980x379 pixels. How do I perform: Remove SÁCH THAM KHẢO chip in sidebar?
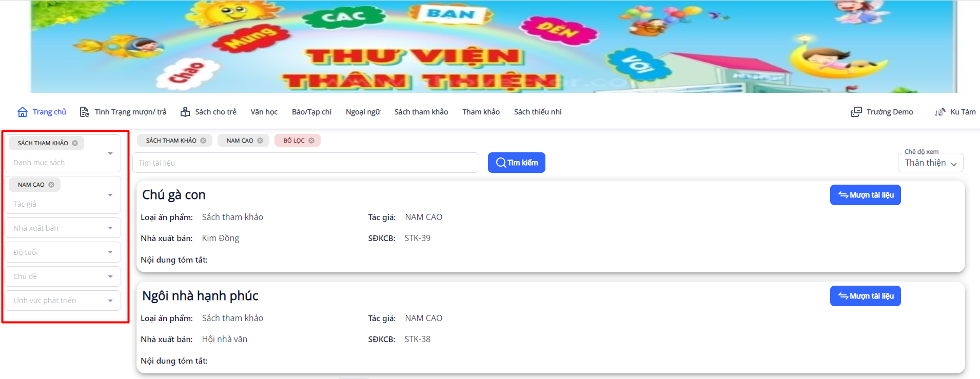[x=75, y=143]
